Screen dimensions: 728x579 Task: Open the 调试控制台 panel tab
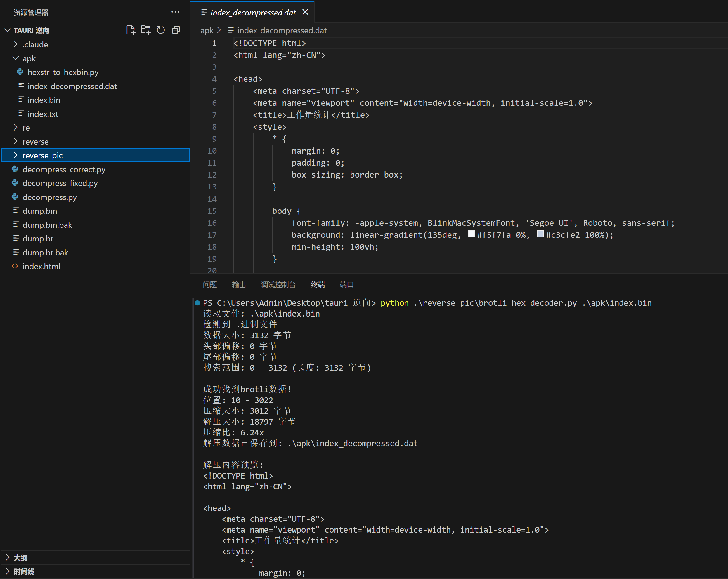[278, 285]
